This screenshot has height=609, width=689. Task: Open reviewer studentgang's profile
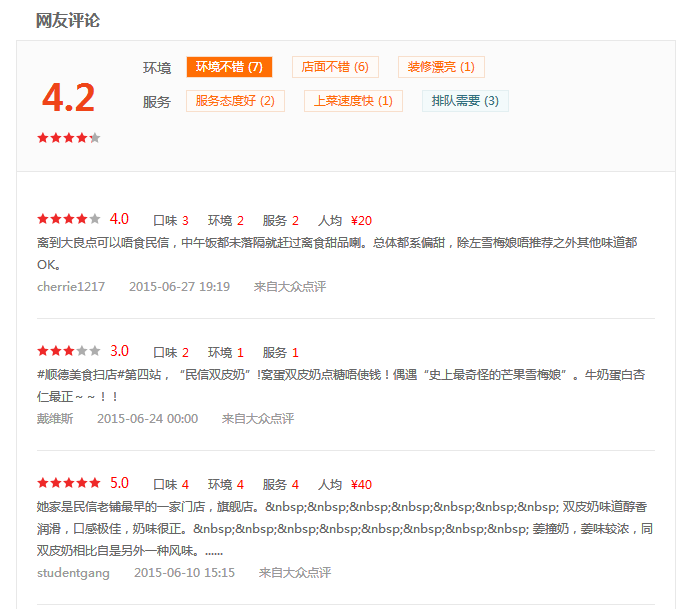pyautogui.click(x=73, y=573)
